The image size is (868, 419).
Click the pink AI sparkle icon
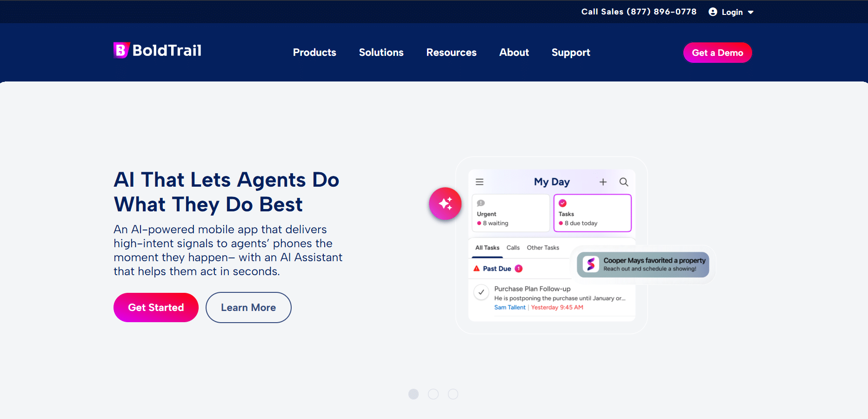(x=445, y=203)
